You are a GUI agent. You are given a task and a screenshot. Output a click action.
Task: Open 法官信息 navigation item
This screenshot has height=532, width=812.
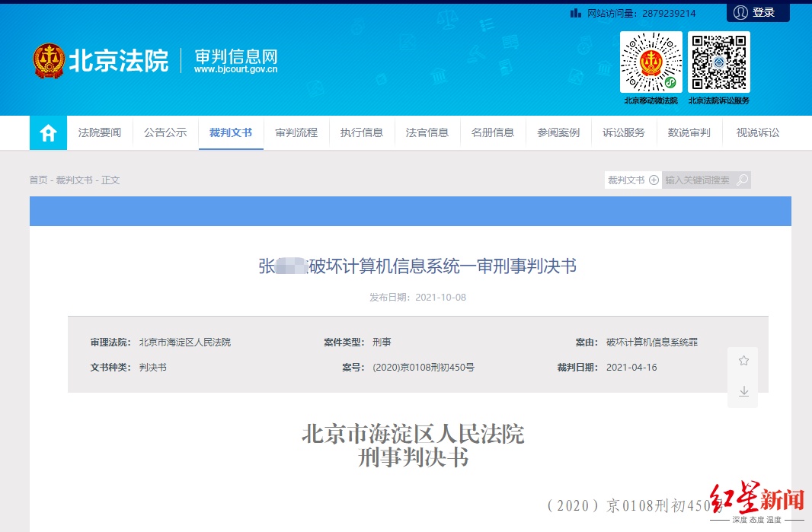pos(427,132)
